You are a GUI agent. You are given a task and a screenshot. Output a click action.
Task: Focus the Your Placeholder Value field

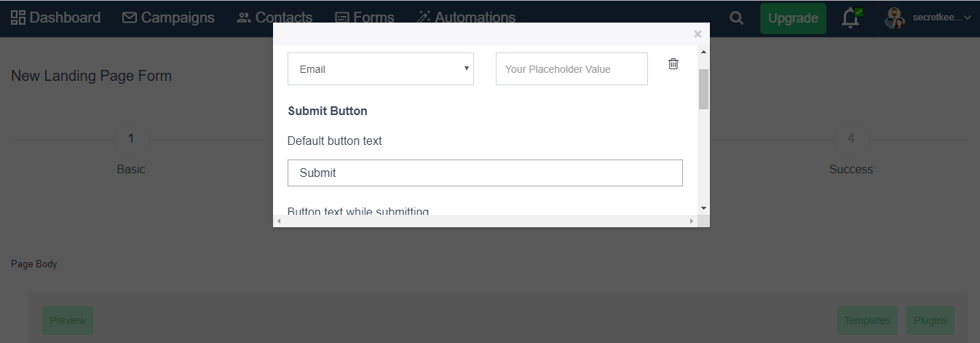[x=572, y=68]
